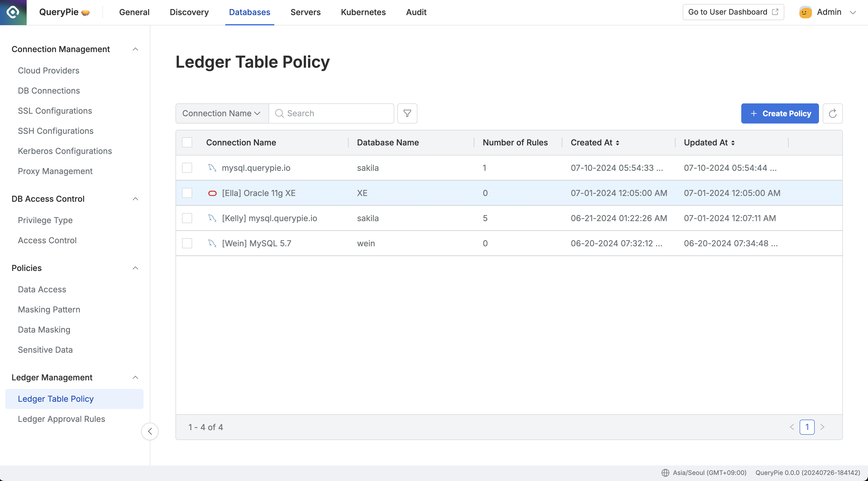Click the [Ella] Oracle 11g XE name

259,193
